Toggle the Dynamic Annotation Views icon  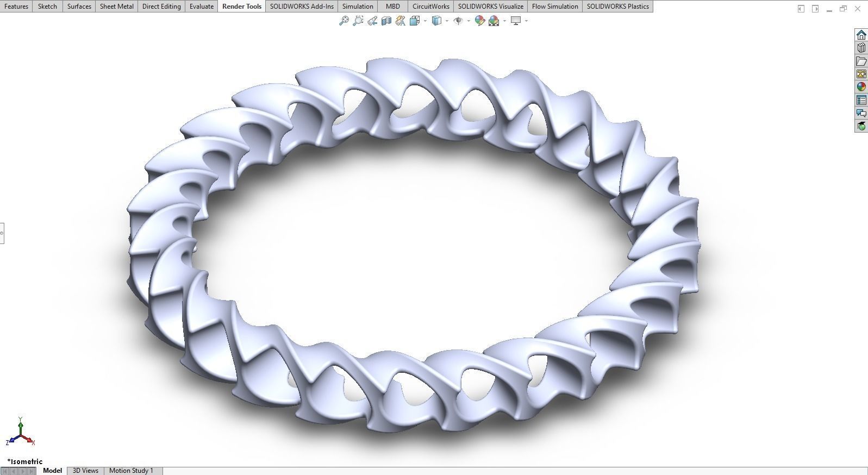coord(401,21)
